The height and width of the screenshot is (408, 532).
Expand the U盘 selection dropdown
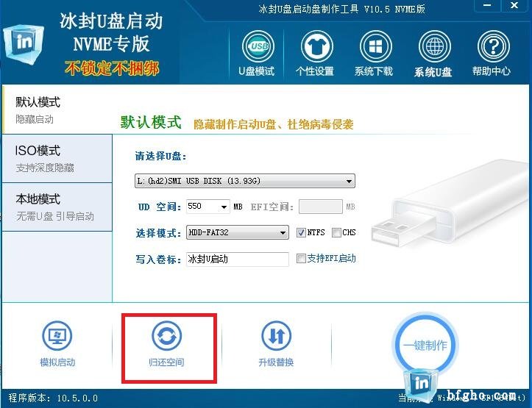[244, 181]
